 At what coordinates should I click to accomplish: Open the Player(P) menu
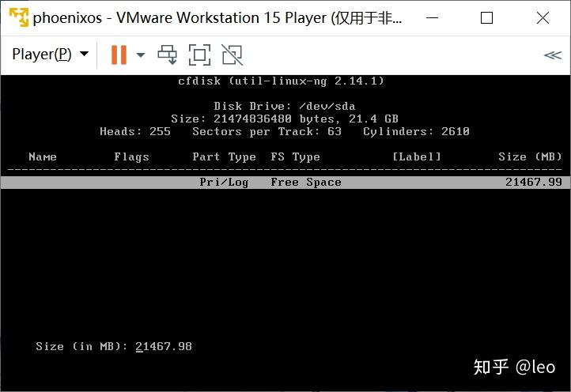click(x=41, y=55)
